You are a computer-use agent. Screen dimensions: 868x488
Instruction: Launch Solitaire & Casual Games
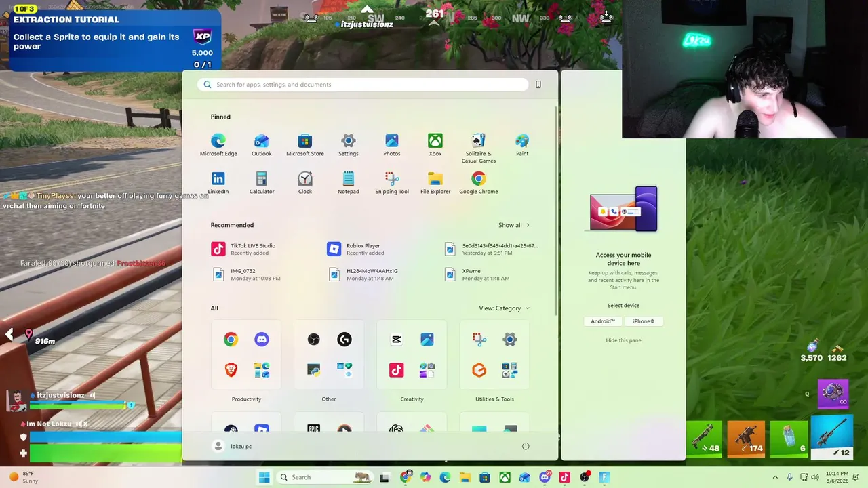[x=479, y=148]
